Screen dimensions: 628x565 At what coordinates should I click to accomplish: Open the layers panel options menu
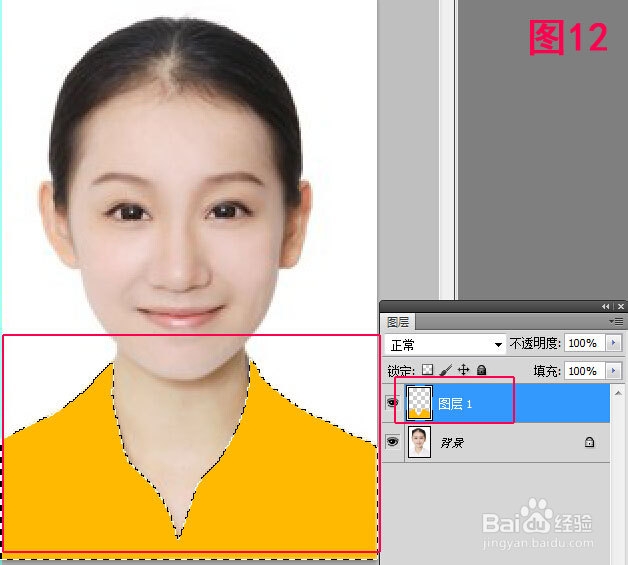tap(616, 322)
